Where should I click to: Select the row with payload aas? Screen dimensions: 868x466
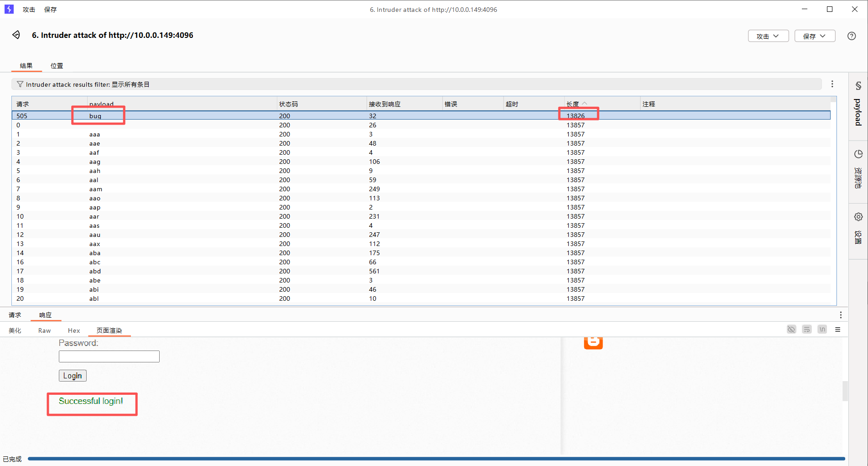(421, 225)
